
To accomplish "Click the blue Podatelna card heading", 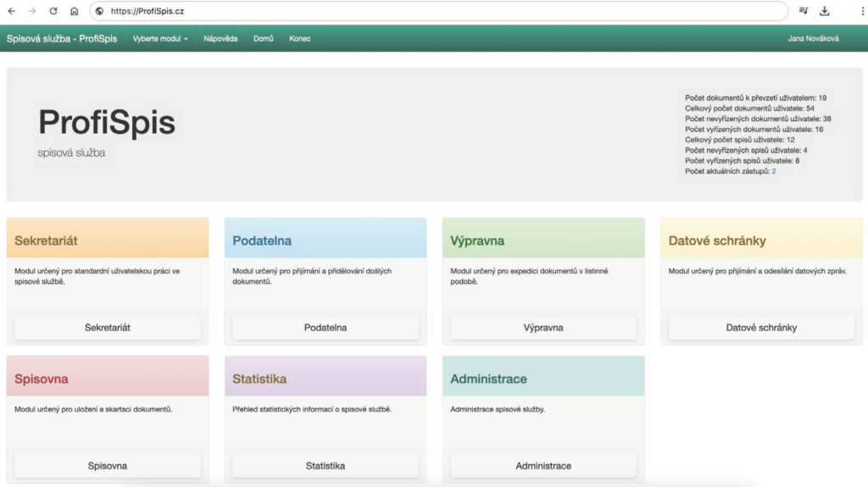I will pyautogui.click(x=262, y=241).
